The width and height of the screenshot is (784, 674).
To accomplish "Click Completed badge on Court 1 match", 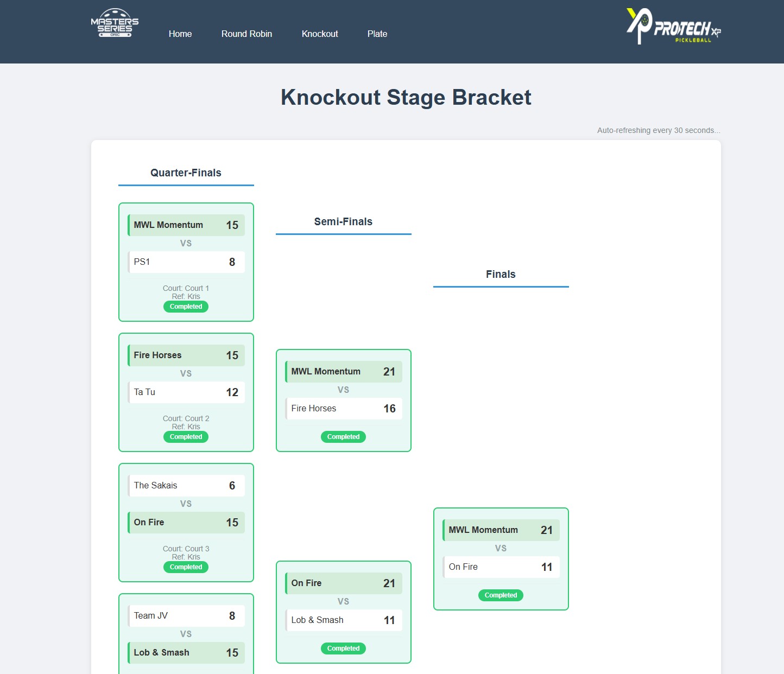I will (186, 307).
